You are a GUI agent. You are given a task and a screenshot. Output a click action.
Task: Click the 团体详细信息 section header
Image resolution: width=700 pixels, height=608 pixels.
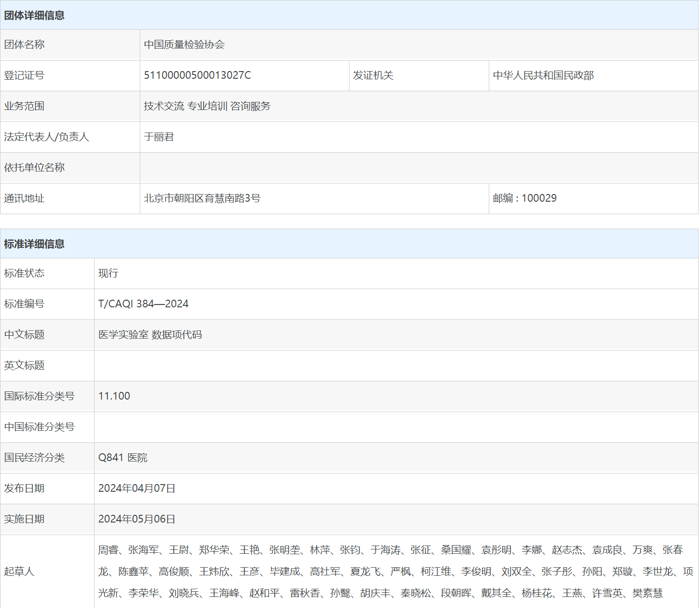34,15
